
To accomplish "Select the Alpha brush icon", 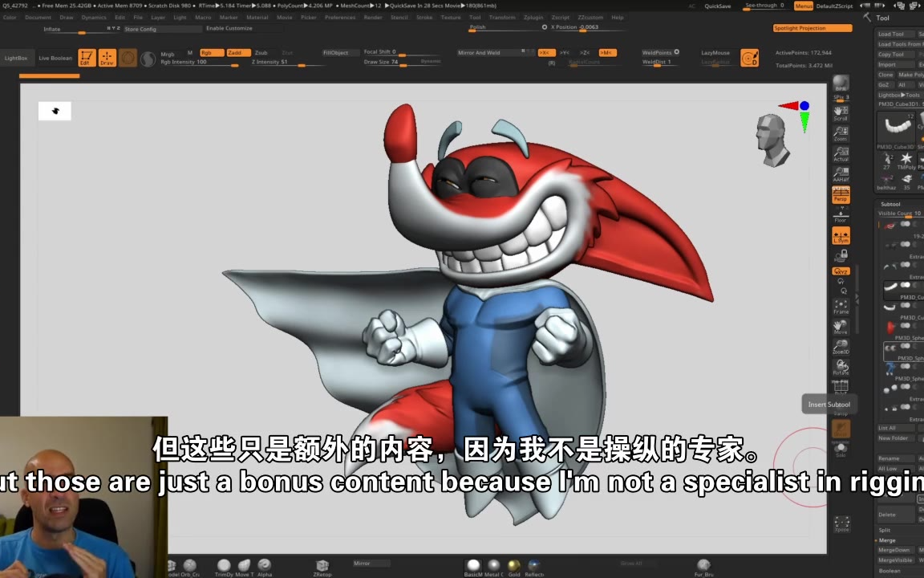I will 265,567.
